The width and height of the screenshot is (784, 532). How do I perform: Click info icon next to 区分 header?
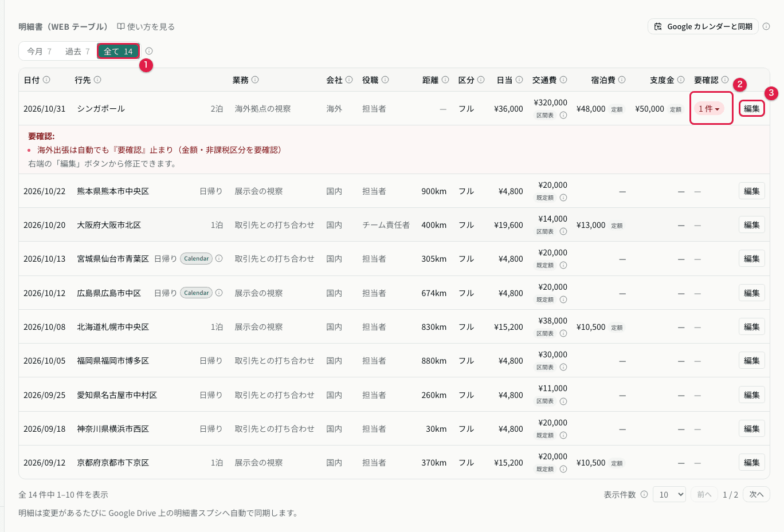point(481,80)
